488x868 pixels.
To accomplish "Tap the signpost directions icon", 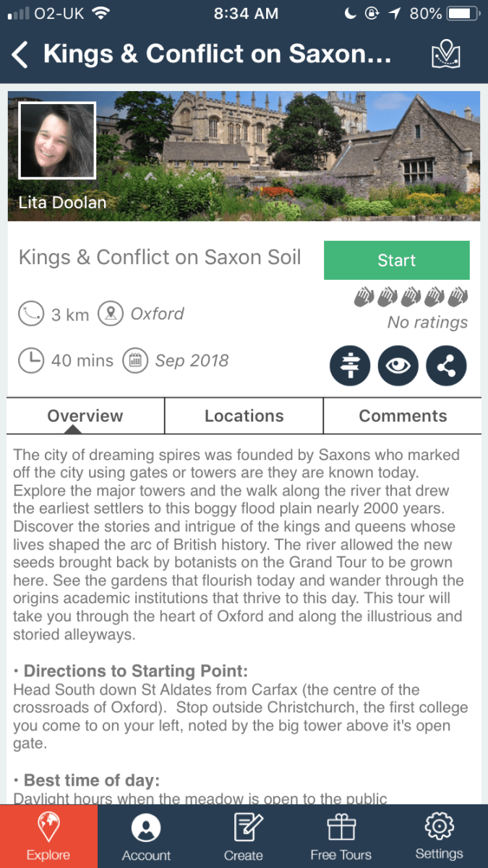I will [350, 365].
